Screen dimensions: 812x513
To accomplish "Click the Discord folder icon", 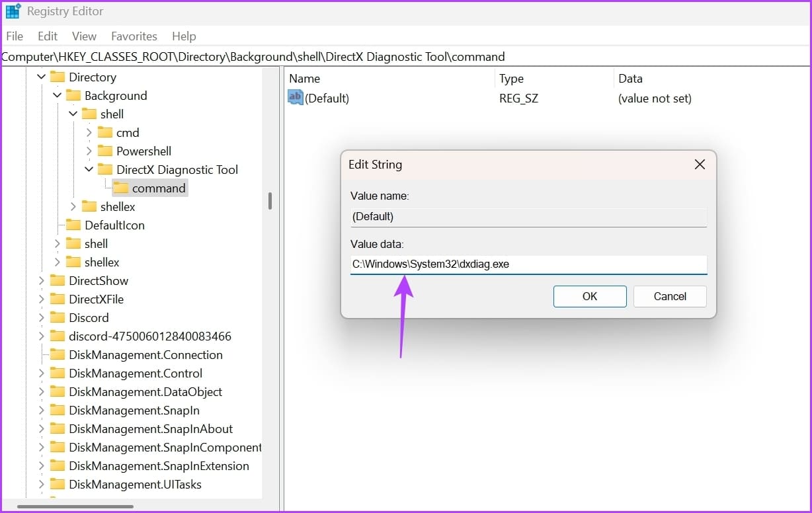I will (58, 318).
